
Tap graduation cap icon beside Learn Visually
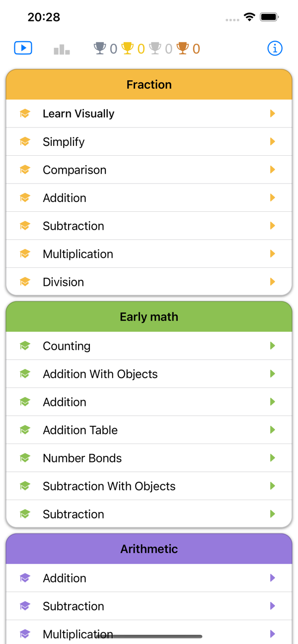[x=25, y=114]
